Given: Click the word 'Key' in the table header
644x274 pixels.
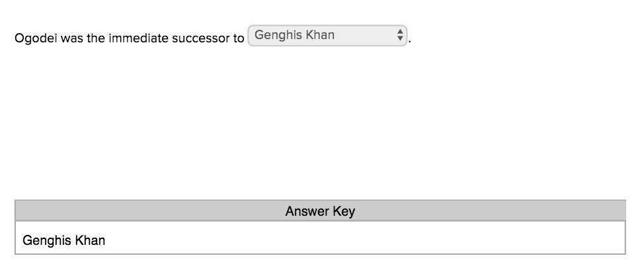Looking at the screenshot, I should point(344,211).
